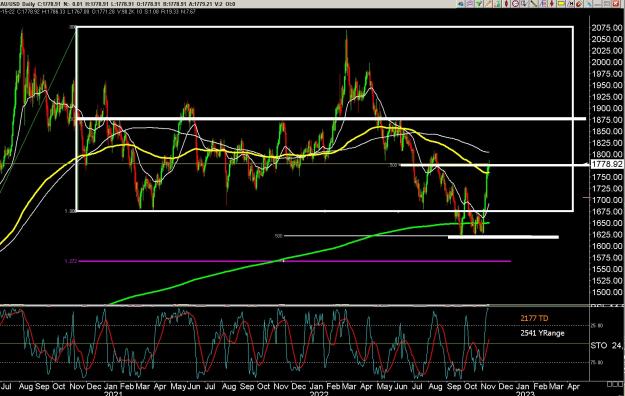This screenshot has width=625, height=396.
Task: Select the tan pencil drawing icon
Action: (x=488, y=4)
